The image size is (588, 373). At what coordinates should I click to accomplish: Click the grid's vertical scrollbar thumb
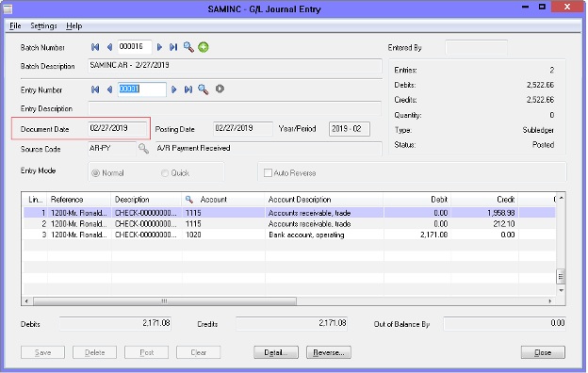[x=561, y=277]
